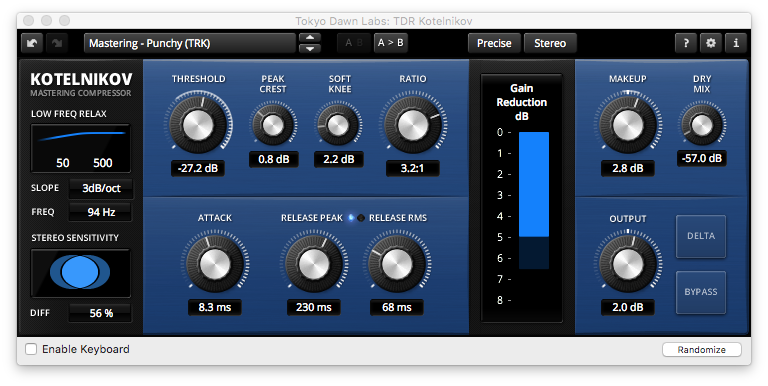768x386 pixels.
Task: Click the Ratio knob
Action: pyautogui.click(x=413, y=124)
